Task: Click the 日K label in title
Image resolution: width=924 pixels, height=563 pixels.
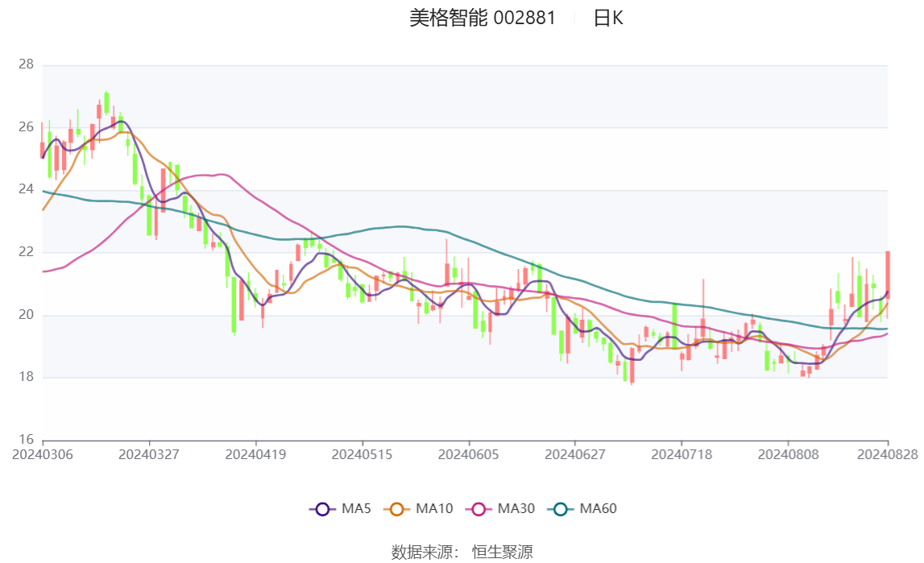Action: click(608, 19)
